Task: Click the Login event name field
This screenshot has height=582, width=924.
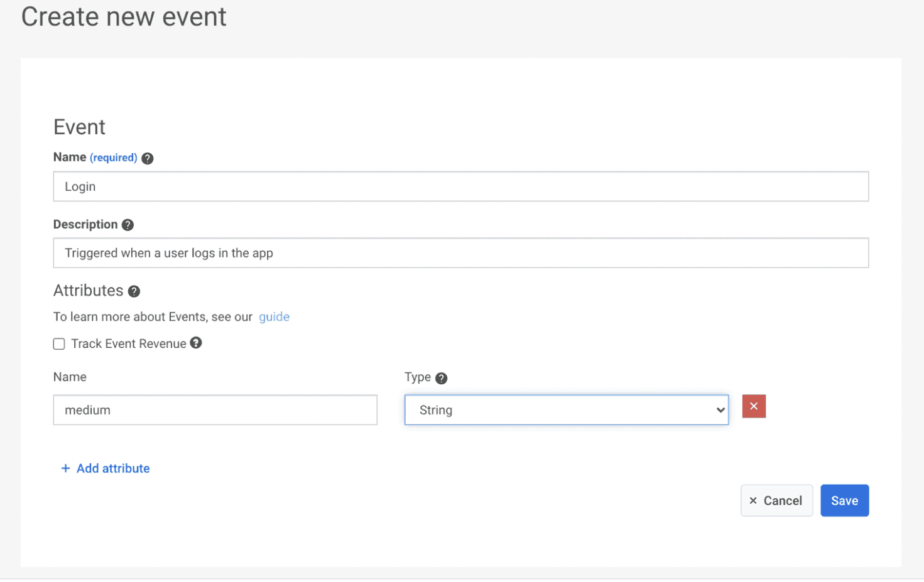Action: coord(460,186)
